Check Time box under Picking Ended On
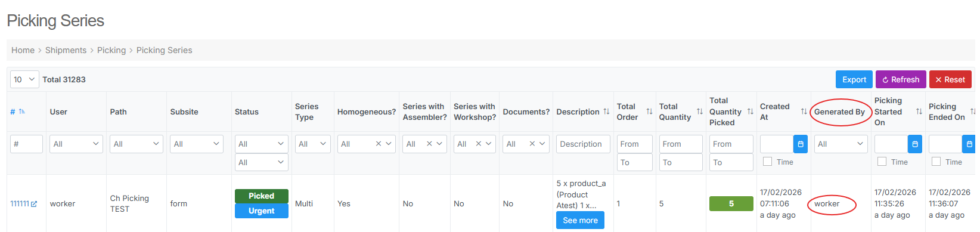 click(936, 162)
